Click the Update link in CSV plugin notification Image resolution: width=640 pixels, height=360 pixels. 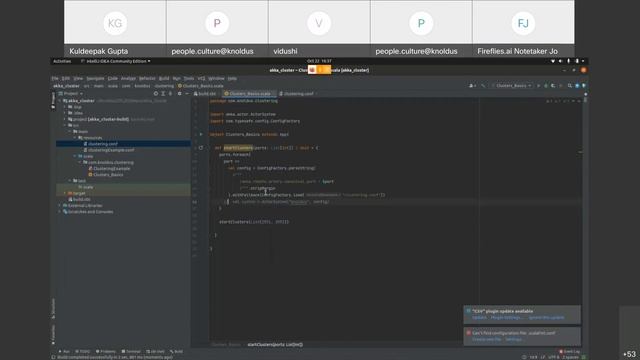(x=479, y=318)
